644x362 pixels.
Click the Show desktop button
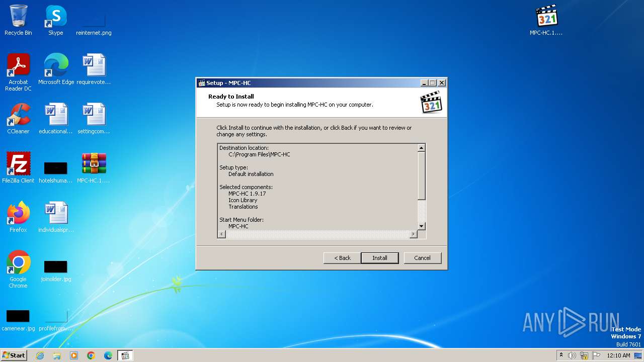click(x=638, y=355)
